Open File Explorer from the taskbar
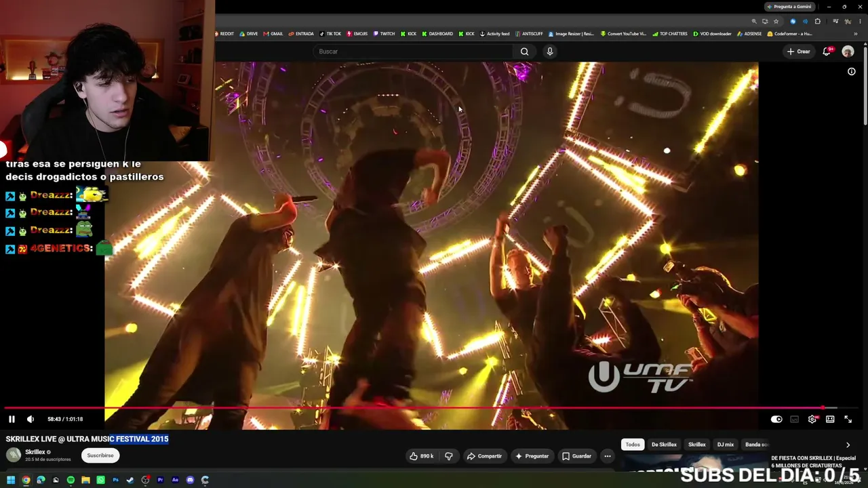This screenshot has height=488, width=868. [85, 481]
